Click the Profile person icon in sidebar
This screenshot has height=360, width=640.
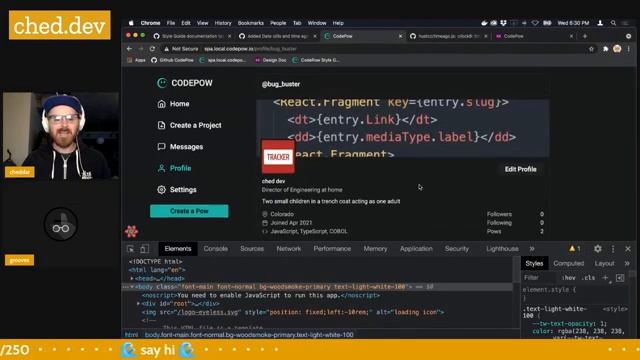point(162,168)
